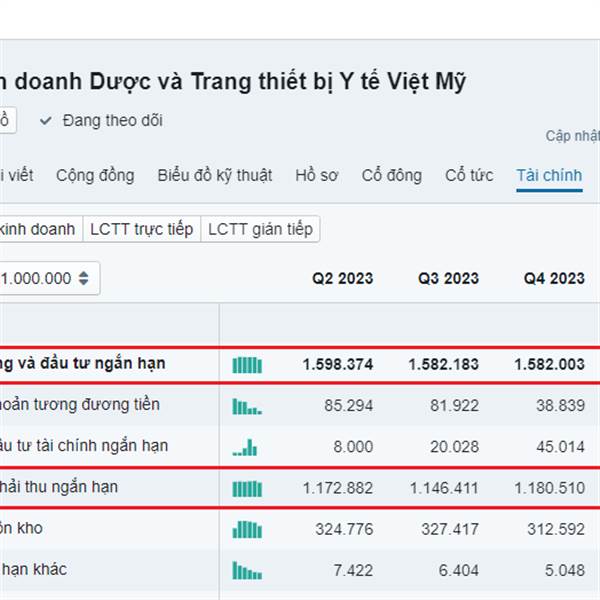
Task: Click đầu tư tài chính ngắn hạn label
Action: 84,446
